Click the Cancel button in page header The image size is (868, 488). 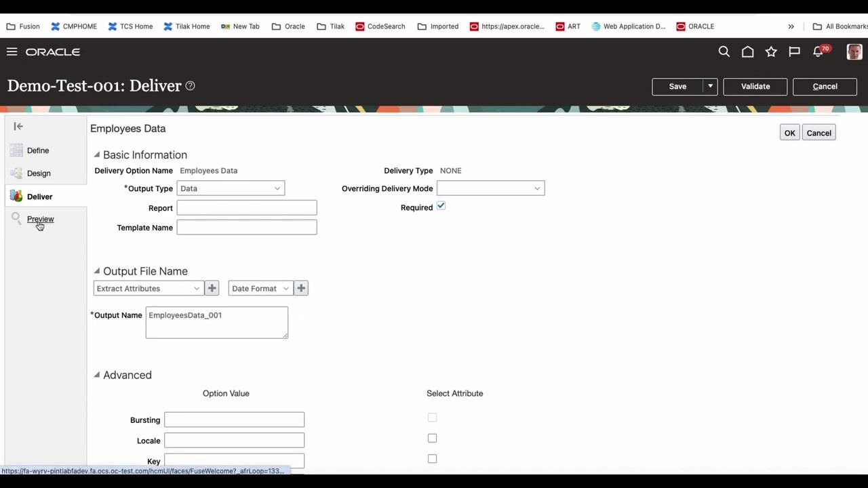coord(825,86)
